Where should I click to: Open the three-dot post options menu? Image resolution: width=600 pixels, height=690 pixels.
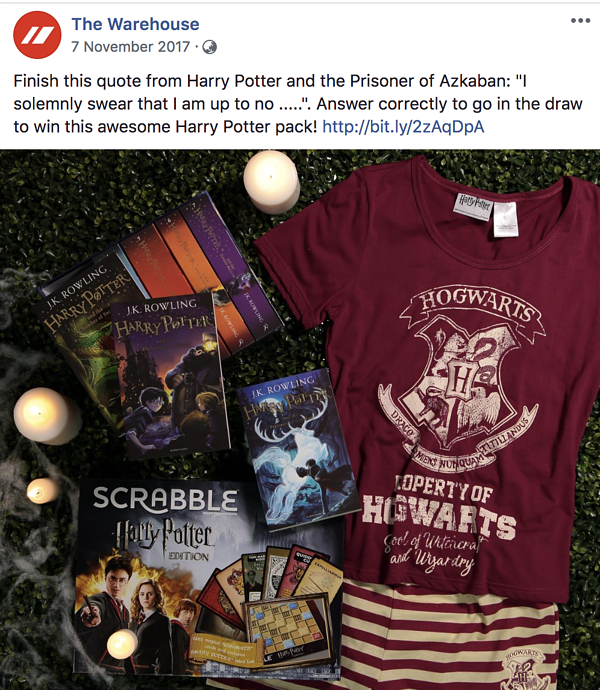pos(580,21)
